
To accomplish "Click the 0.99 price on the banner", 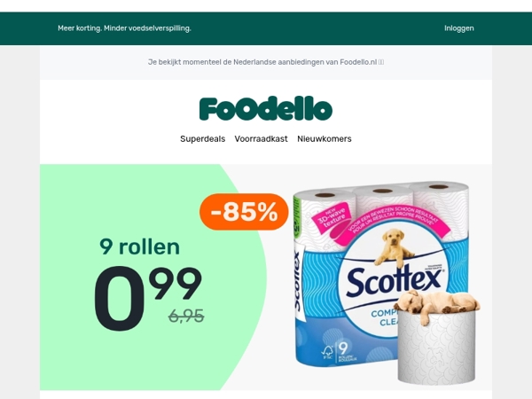I will click(x=148, y=298).
